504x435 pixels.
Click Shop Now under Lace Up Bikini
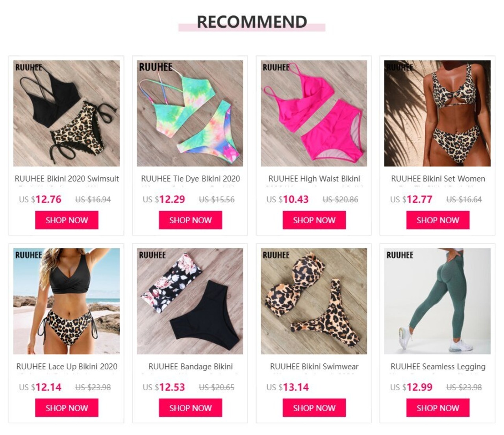tap(67, 408)
